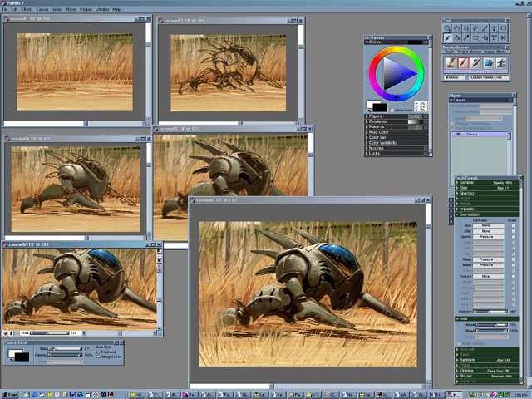
Task: Expand the Patterns section
Action: [x=367, y=127]
